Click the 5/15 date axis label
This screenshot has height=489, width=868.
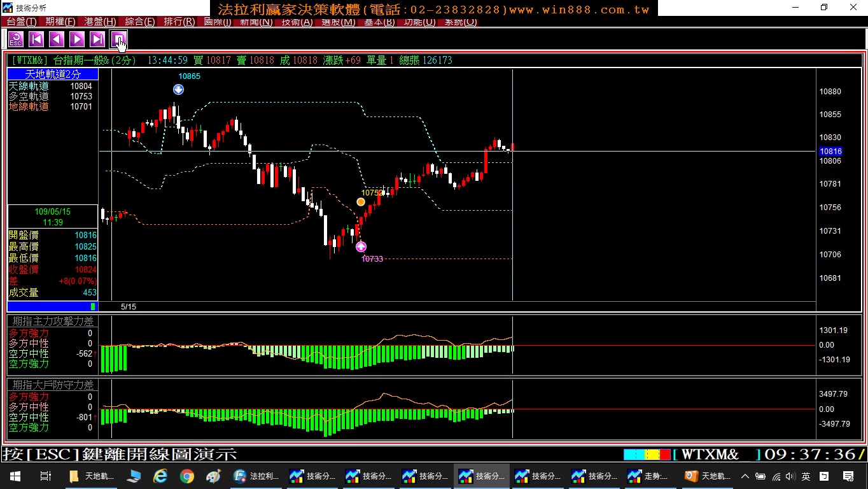[x=129, y=306]
